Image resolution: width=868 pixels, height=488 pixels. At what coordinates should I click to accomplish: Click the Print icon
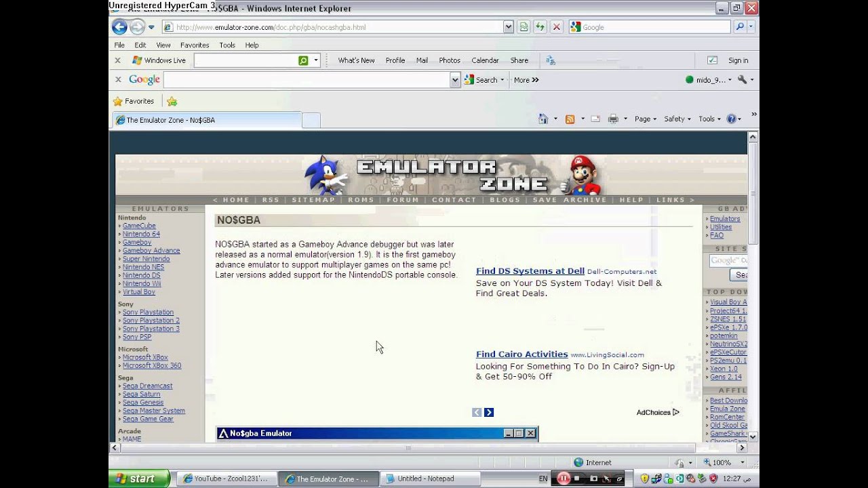pos(613,119)
